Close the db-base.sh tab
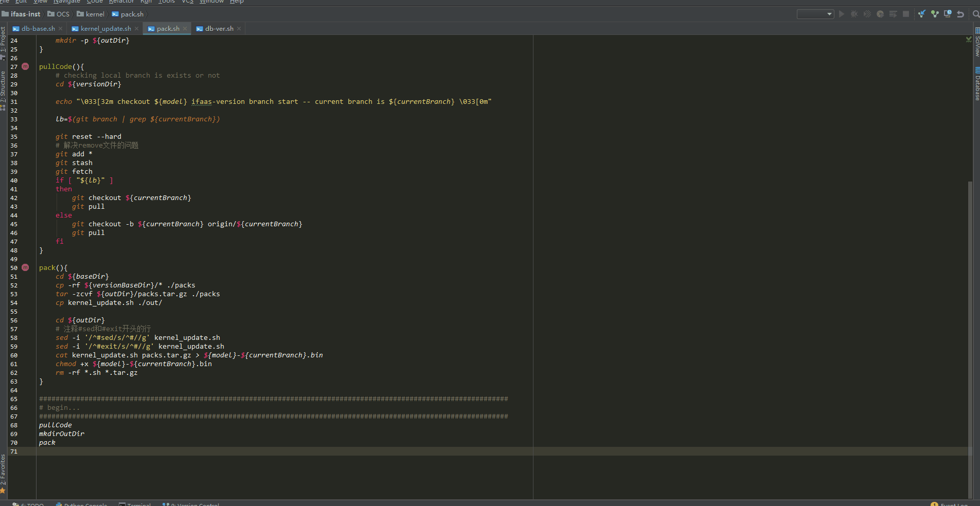The width and height of the screenshot is (980, 506). pyautogui.click(x=61, y=29)
